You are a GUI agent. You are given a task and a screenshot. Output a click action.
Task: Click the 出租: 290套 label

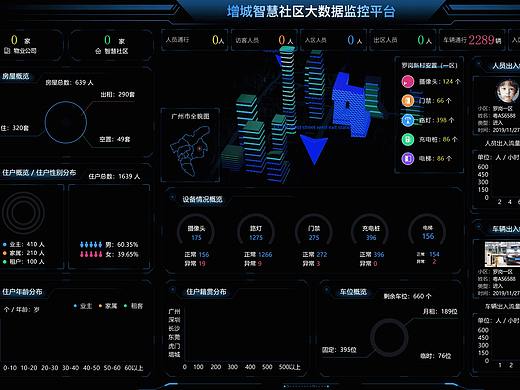[x=118, y=94]
